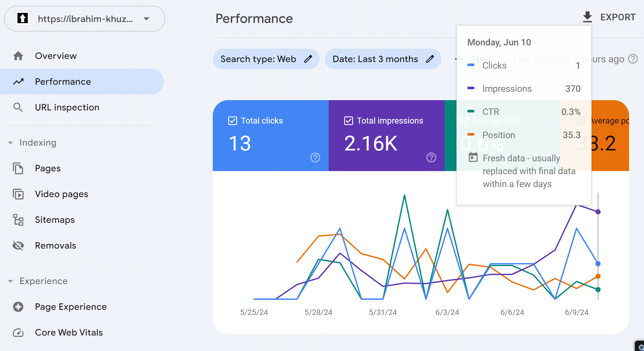Click the Removals icon in sidebar
644x351 pixels.
19,245
